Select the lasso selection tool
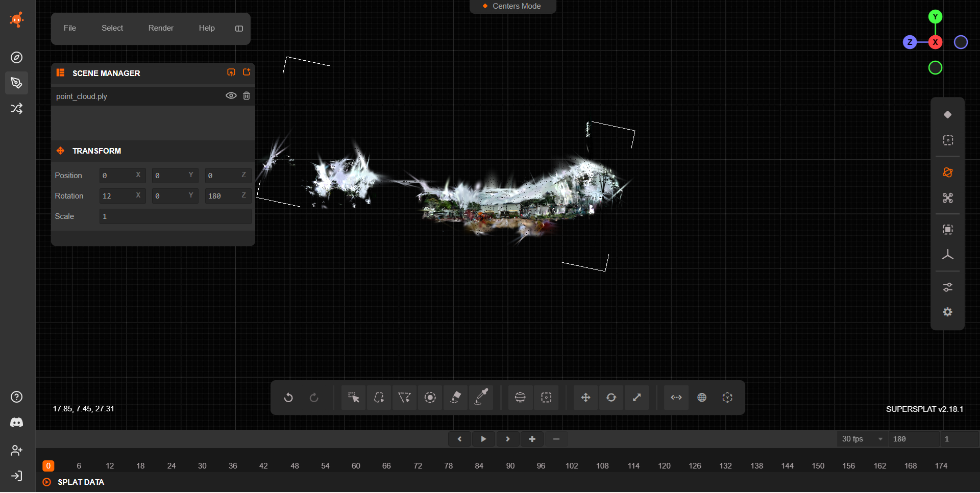980x493 pixels. (x=379, y=398)
